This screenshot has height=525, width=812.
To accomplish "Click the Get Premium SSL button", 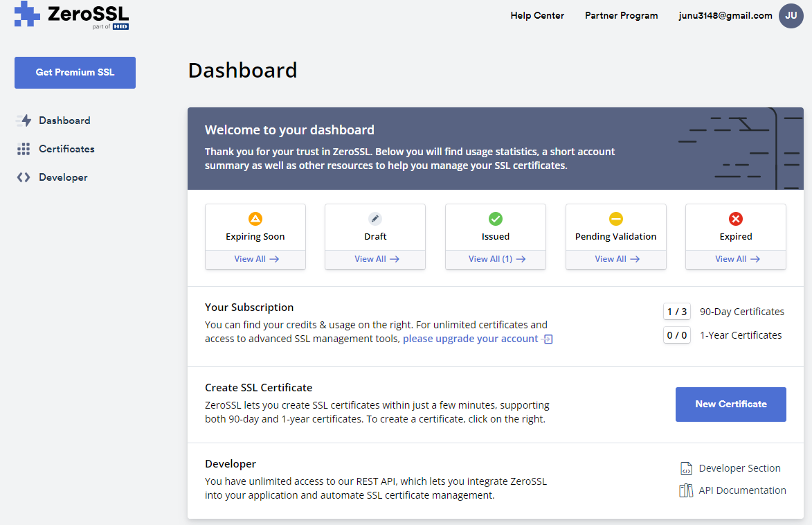I will point(75,73).
